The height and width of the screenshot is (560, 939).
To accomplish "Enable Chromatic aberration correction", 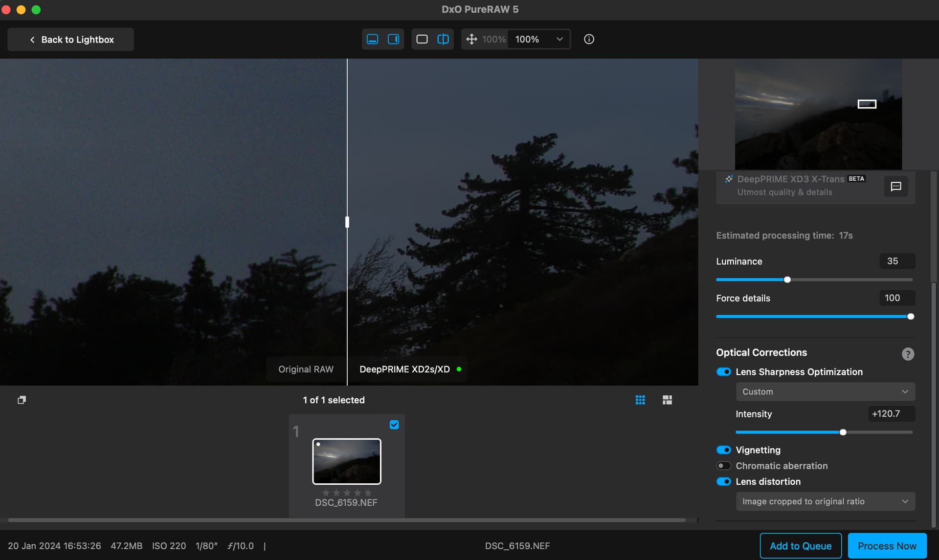I will pyautogui.click(x=723, y=466).
